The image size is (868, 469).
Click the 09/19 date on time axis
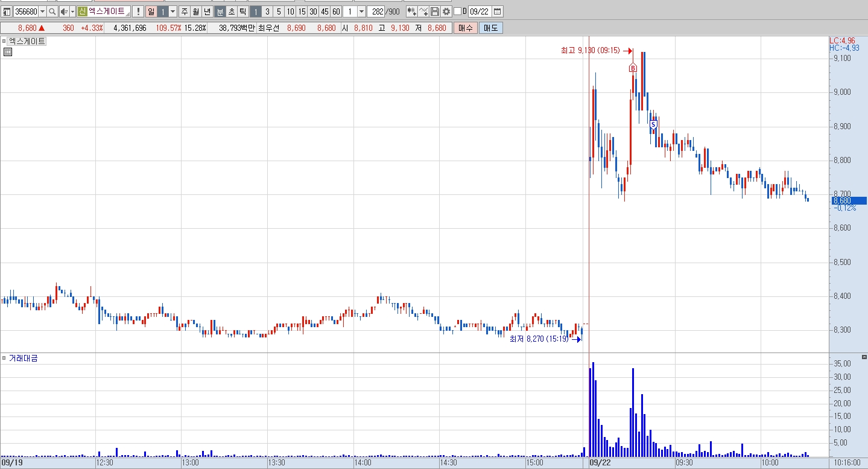pyautogui.click(x=12, y=462)
